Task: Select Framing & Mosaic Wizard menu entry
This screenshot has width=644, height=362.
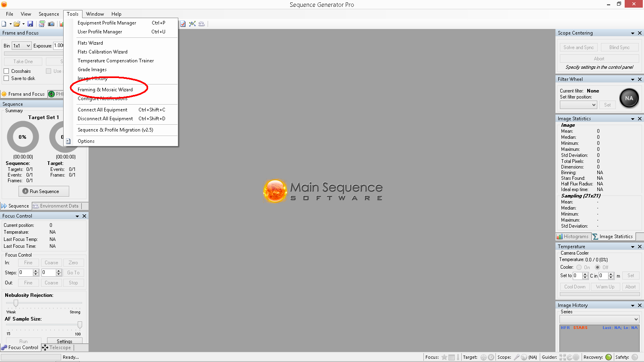Action: coord(105,90)
